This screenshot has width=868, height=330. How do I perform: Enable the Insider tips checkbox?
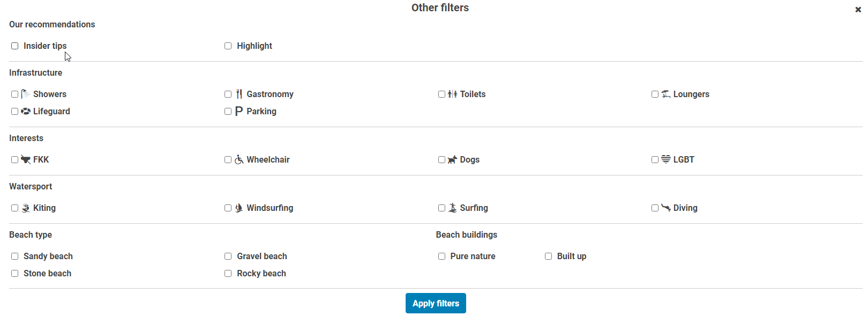15,46
